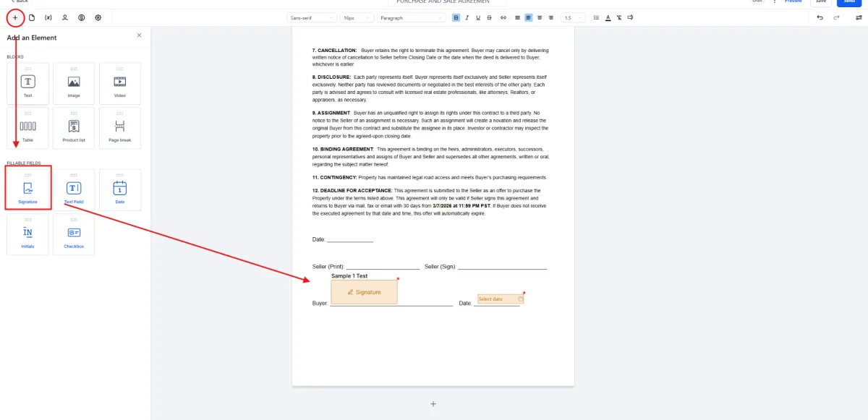Clear text formatting

pos(619,17)
